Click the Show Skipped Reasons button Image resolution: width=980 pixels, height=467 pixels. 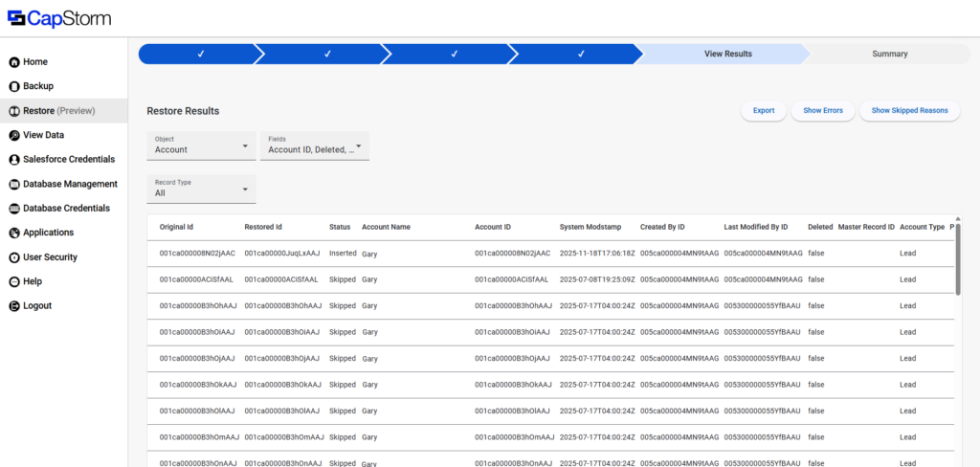pos(909,111)
